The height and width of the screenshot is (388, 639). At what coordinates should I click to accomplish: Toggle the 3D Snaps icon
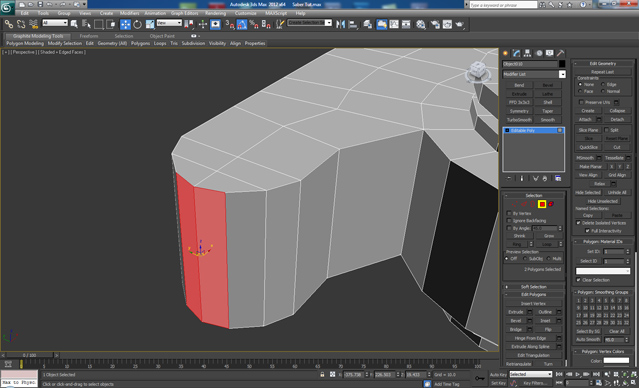point(230,24)
